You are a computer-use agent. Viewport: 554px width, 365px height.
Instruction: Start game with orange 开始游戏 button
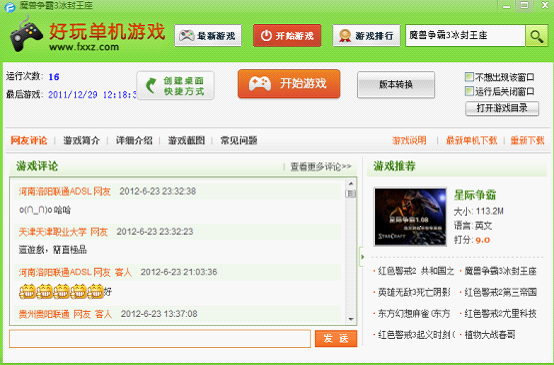click(289, 84)
